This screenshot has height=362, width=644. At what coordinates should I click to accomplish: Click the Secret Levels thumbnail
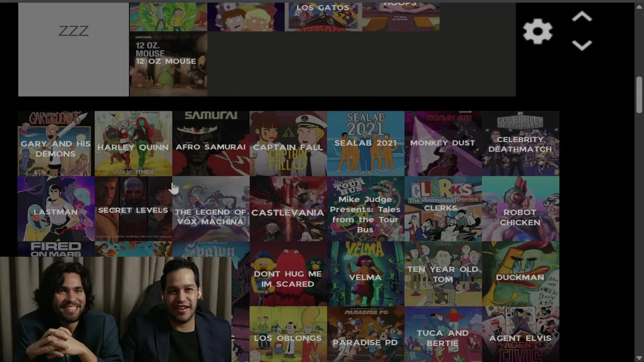tap(133, 209)
